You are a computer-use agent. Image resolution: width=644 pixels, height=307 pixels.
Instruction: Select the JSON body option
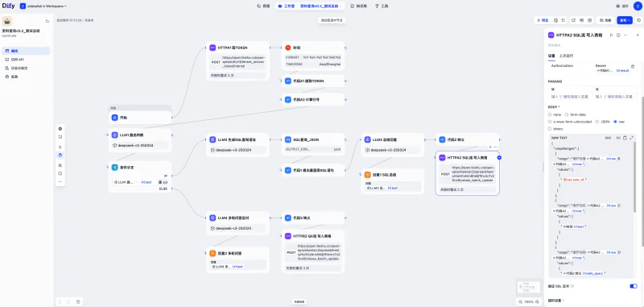pyautogui.click(x=602, y=122)
